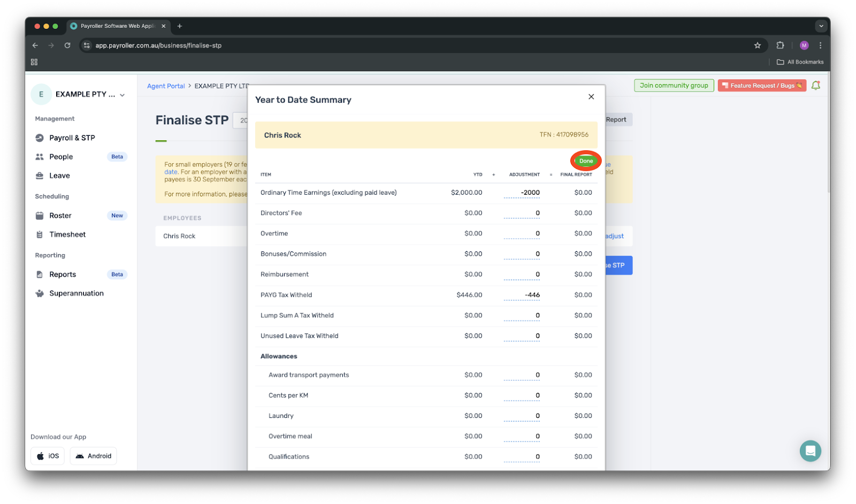856x504 pixels.
Task: Open Reports in sidebar
Action: (63, 274)
